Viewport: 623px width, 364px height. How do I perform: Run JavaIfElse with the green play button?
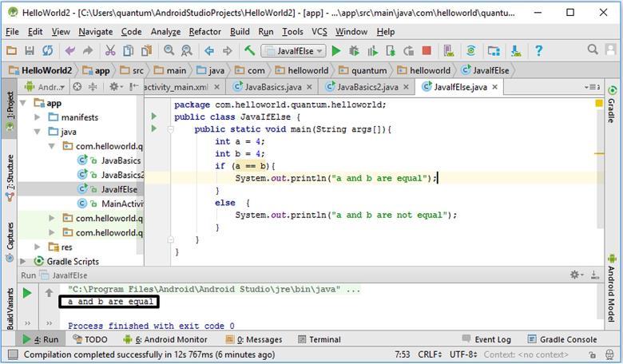[x=336, y=51]
